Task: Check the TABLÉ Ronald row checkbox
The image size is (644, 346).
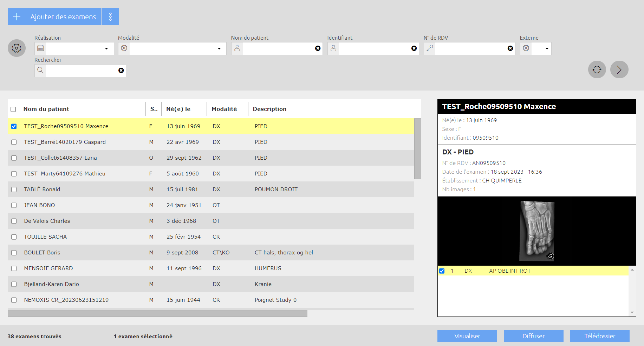Action: pyautogui.click(x=14, y=189)
